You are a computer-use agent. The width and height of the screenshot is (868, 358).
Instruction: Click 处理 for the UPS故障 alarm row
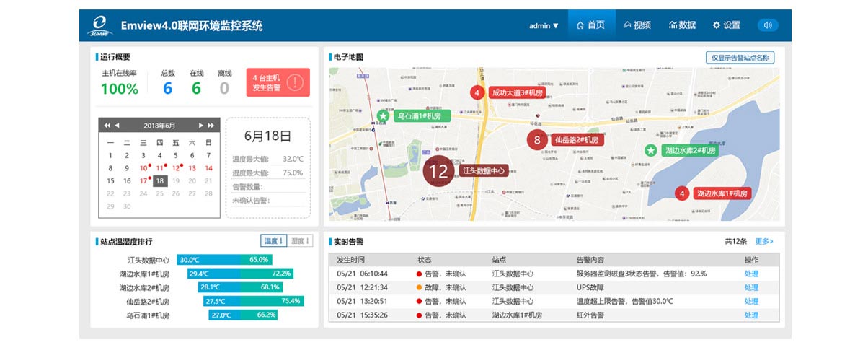[751, 287]
